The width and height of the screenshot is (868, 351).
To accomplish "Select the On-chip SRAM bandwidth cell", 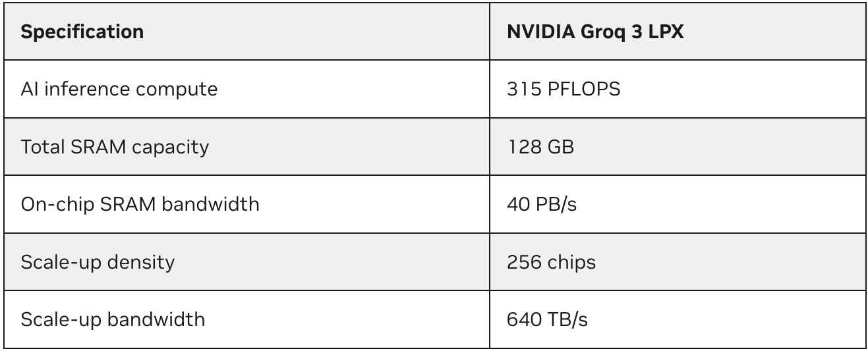I will [x=140, y=204].
